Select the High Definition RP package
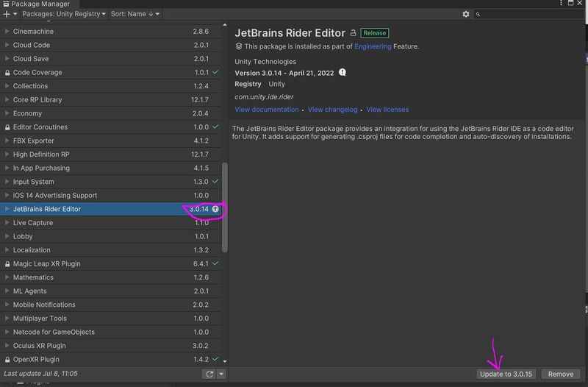 (111, 155)
